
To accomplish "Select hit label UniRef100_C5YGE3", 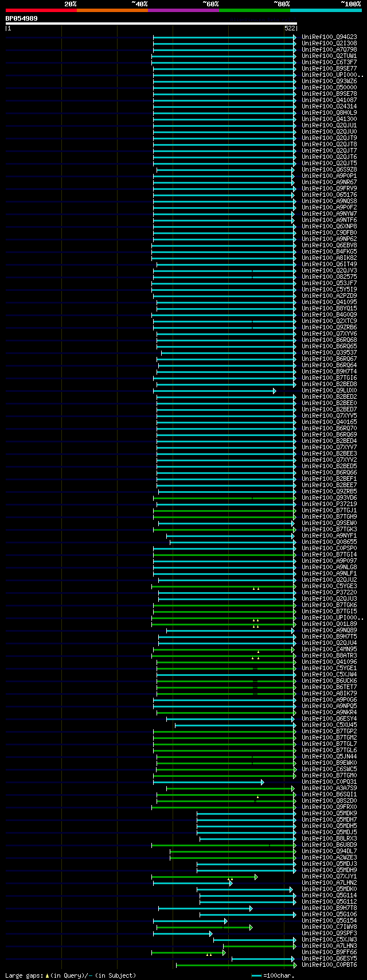I will pos(329,586).
